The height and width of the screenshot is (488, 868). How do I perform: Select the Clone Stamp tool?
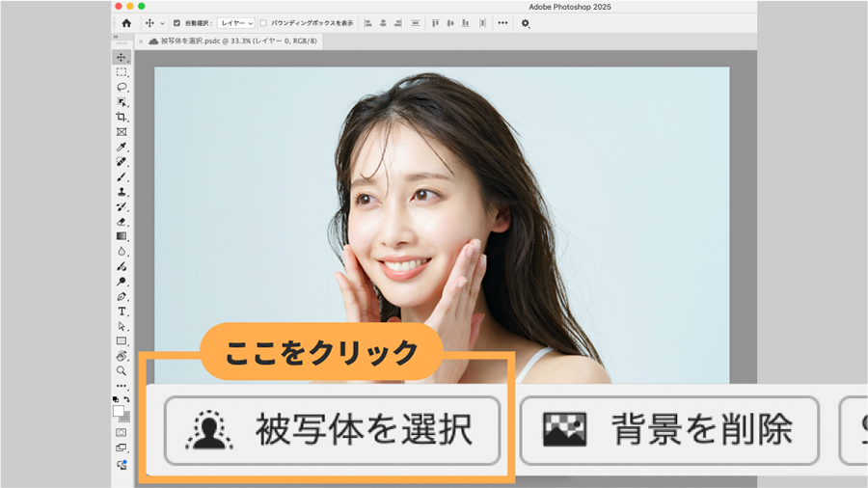[x=122, y=192]
